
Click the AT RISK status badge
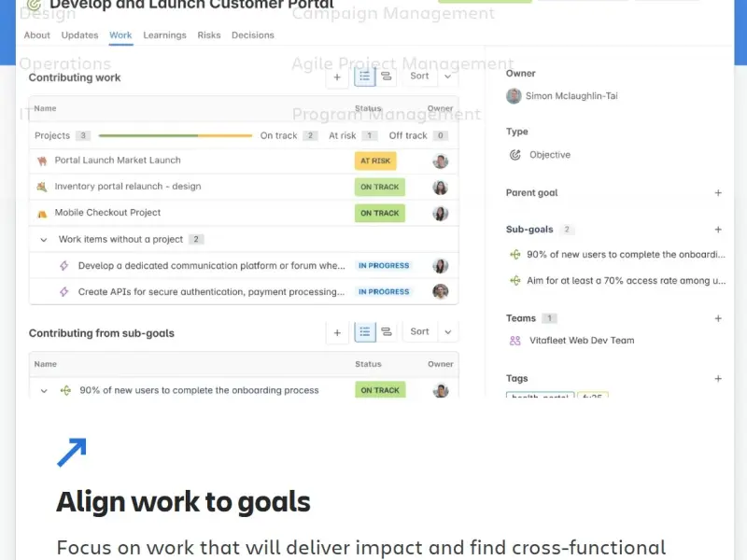tap(375, 161)
